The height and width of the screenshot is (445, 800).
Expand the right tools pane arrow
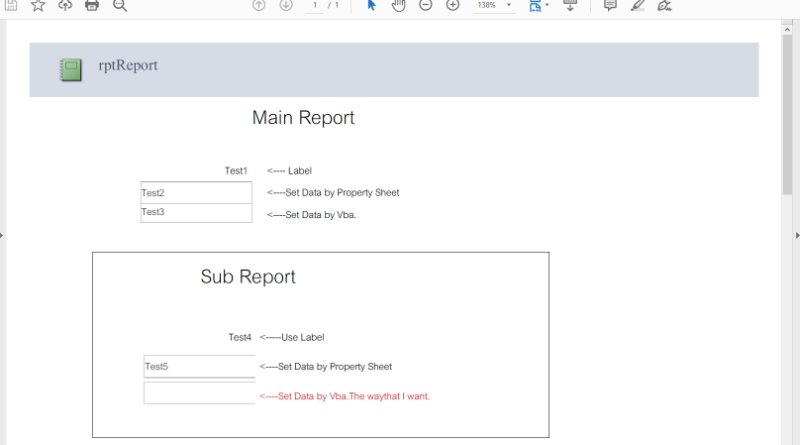(x=796, y=235)
